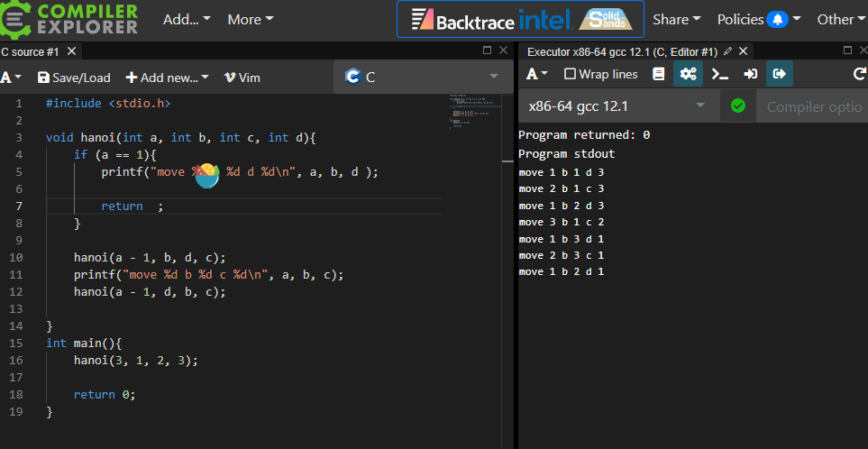Toggle the compiler options gears icon
This screenshot has height=449, width=868.
point(689,74)
